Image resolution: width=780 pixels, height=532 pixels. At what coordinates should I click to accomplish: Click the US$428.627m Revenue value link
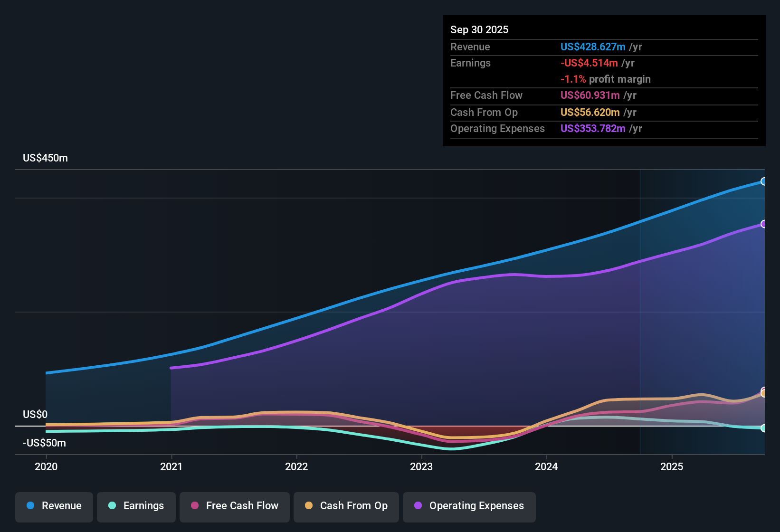coord(592,47)
